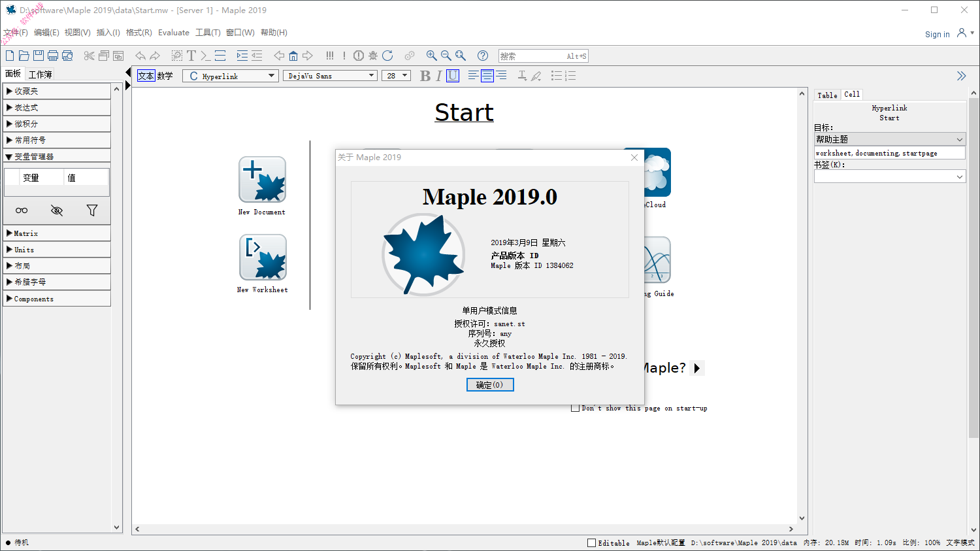Print the document with printer icon

pyautogui.click(x=53, y=56)
